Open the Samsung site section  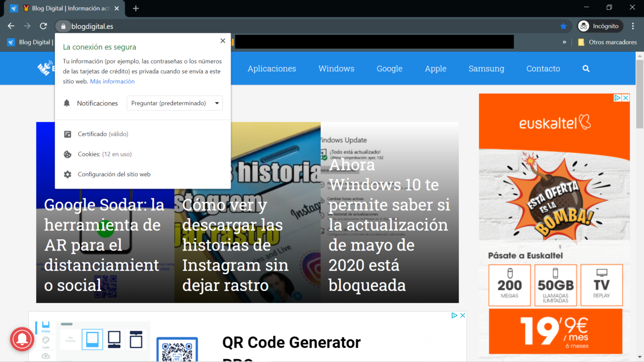[486, 69]
